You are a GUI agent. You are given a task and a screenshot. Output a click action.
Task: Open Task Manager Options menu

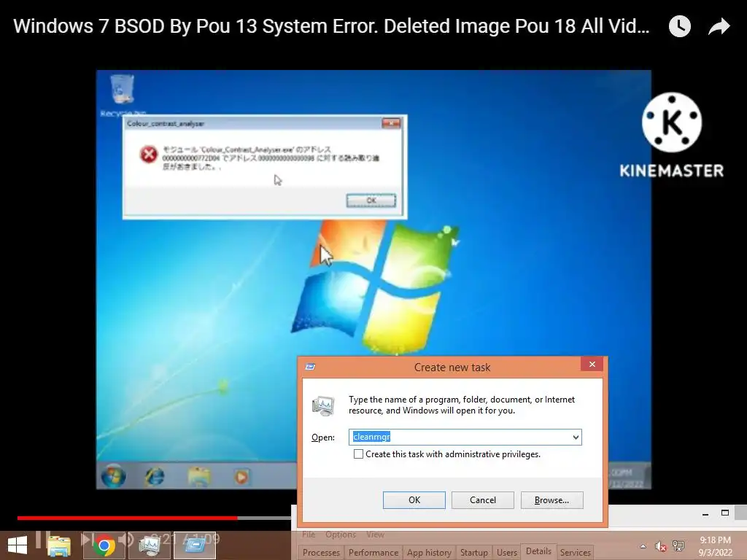click(341, 534)
